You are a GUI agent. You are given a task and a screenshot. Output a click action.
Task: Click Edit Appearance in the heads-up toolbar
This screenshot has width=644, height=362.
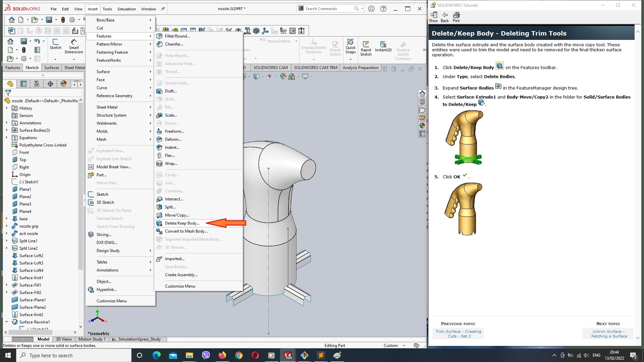[x=283, y=76]
